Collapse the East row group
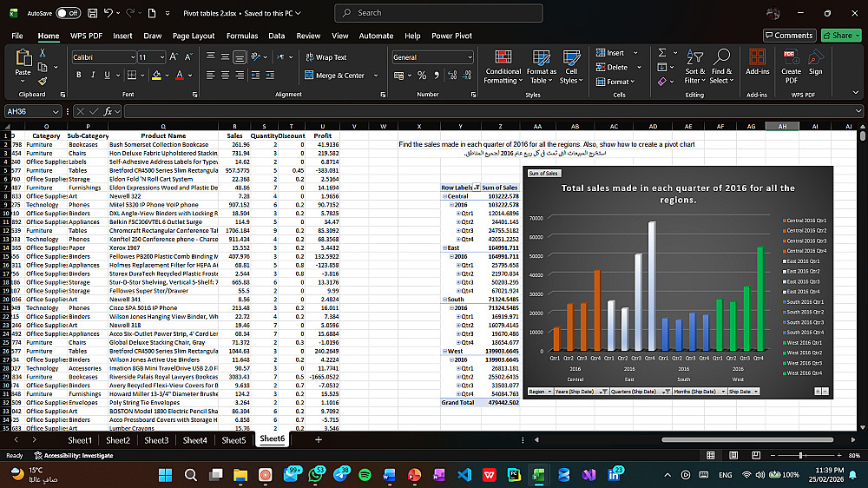The height and width of the screenshot is (488, 868). coord(444,247)
